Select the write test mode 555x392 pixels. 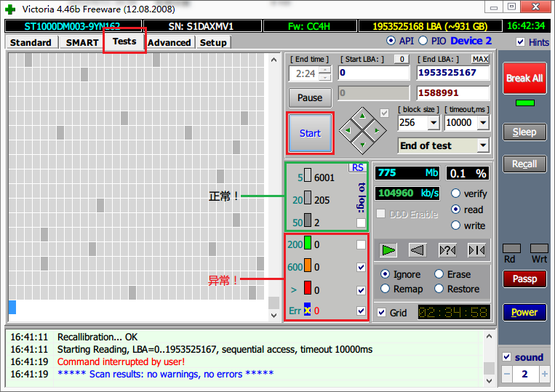pos(455,225)
